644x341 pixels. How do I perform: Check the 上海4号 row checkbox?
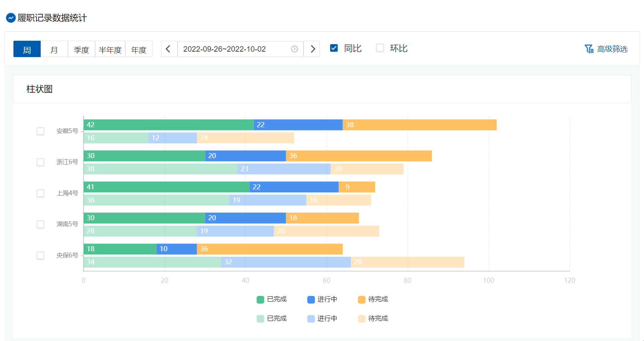tap(41, 193)
